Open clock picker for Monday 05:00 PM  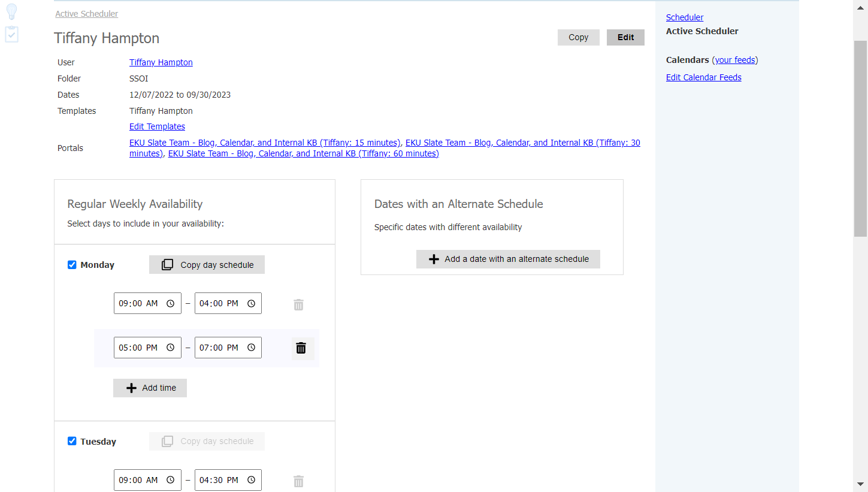(x=170, y=348)
